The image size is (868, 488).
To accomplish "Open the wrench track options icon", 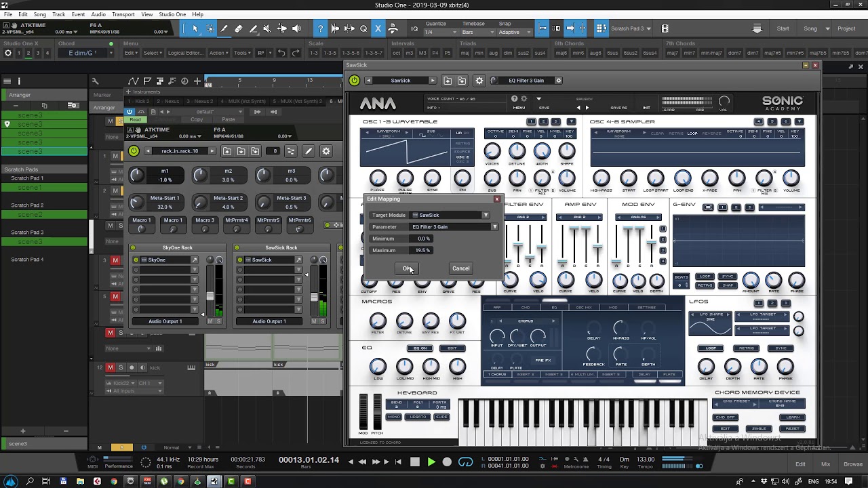I will click(x=95, y=81).
